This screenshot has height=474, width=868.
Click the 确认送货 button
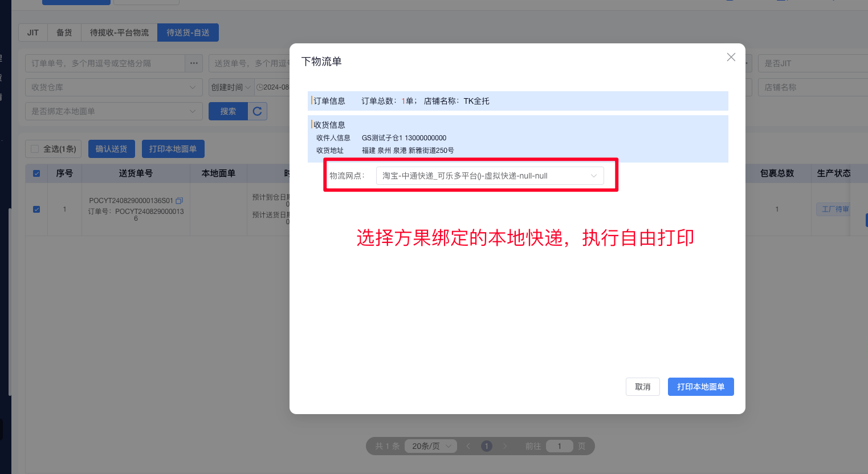click(111, 149)
